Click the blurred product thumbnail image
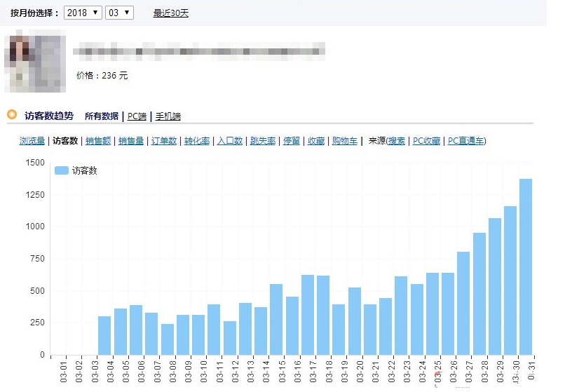This screenshot has height=392, width=565. click(35, 61)
